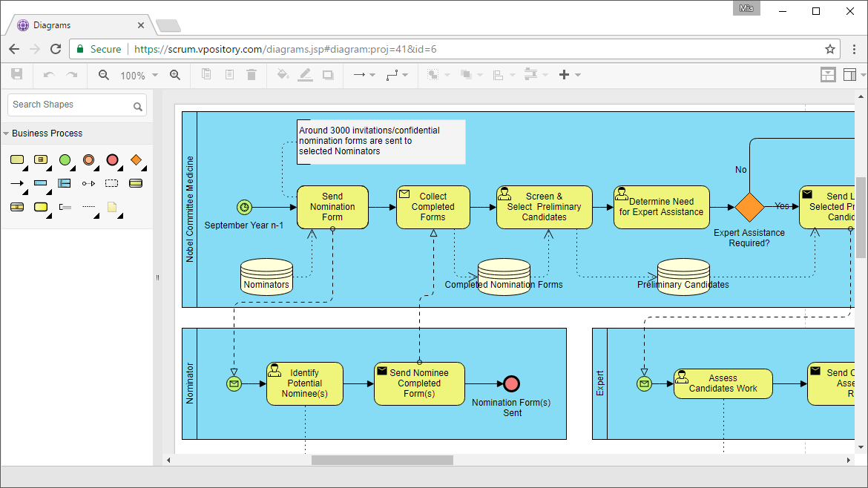
Task: Click the Undo arrow in toolbar
Action: pos(49,75)
